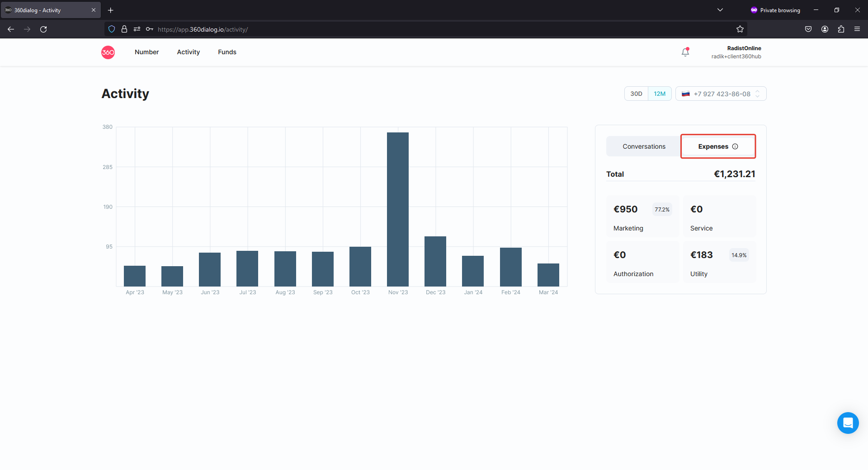
Task: Click the Utility €183 expense card
Action: point(719,262)
